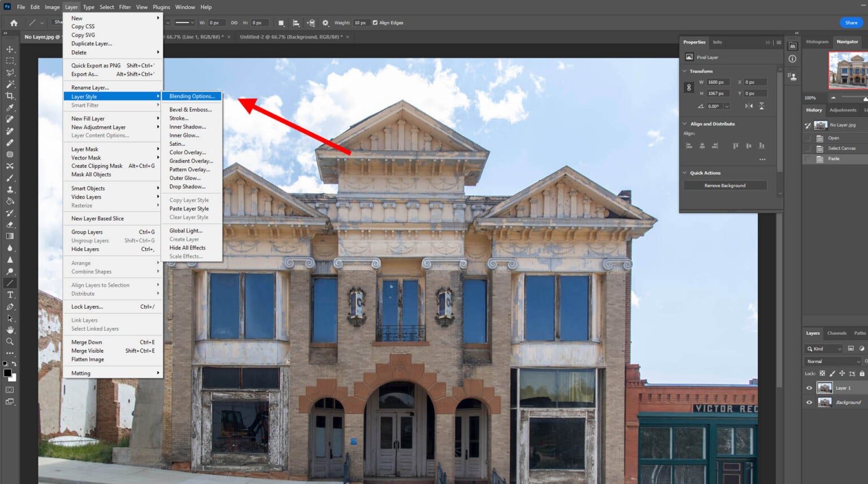Enable the Lock transparent pixels icon
Viewport: 868px width, 484px height.
(822, 374)
